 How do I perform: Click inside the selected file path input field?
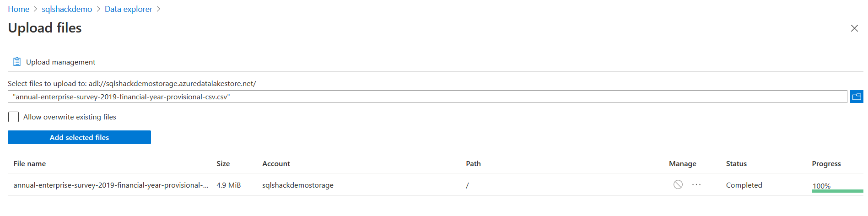pyautogui.click(x=427, y=97)
